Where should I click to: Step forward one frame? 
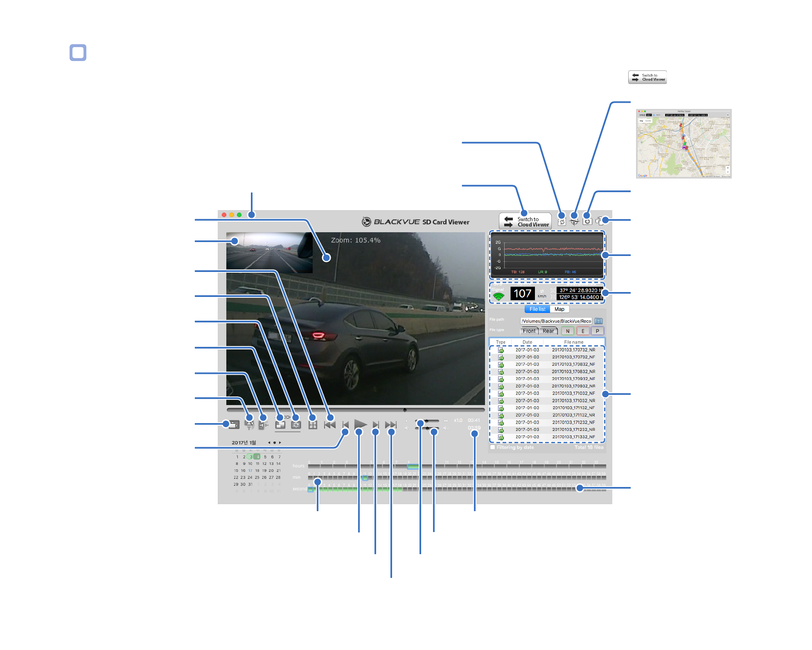(x=375, y=425)
